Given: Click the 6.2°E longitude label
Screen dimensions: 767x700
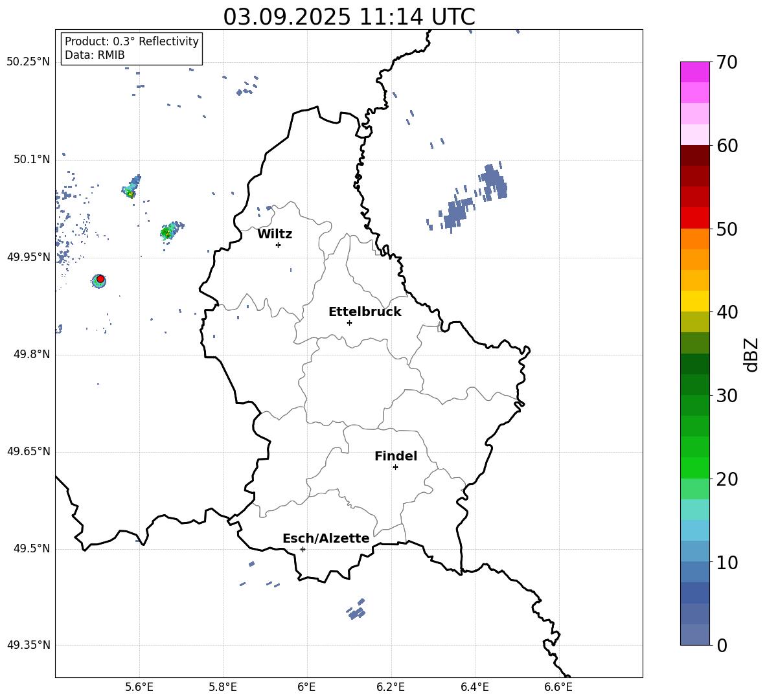Looking at the screenshot, I should coord(391,687).
